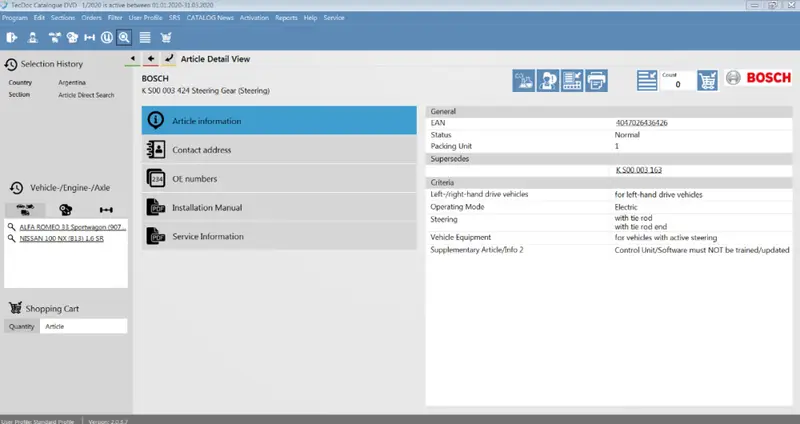Click the 'for left-hand drive vehicles' value
800x424 pixels.
point(658,194)
